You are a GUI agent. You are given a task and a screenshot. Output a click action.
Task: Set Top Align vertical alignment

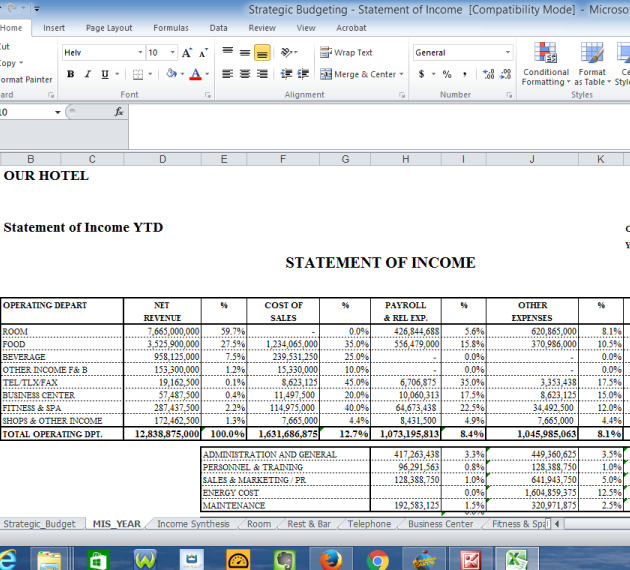pos(227,52)
